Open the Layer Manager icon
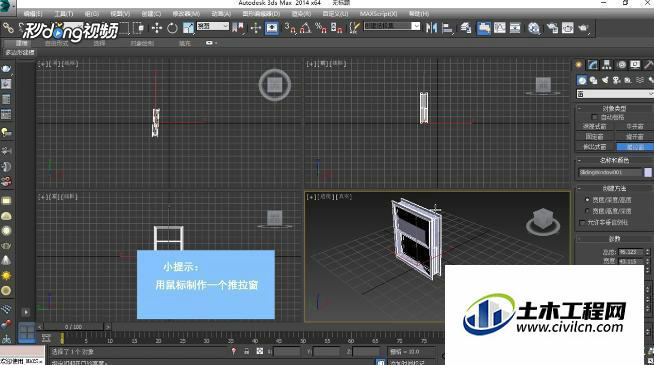 [x=465, y=28]
